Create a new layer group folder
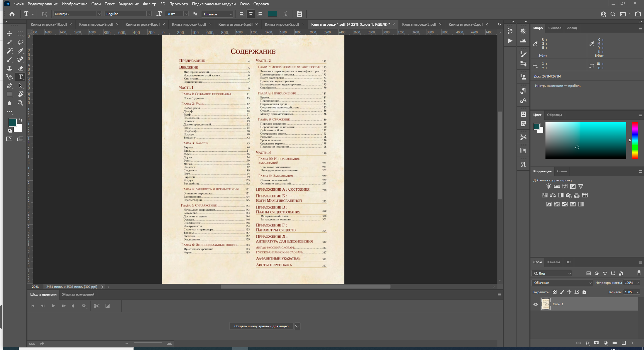This screenshot has height=350, width=644. coord(615,343)
